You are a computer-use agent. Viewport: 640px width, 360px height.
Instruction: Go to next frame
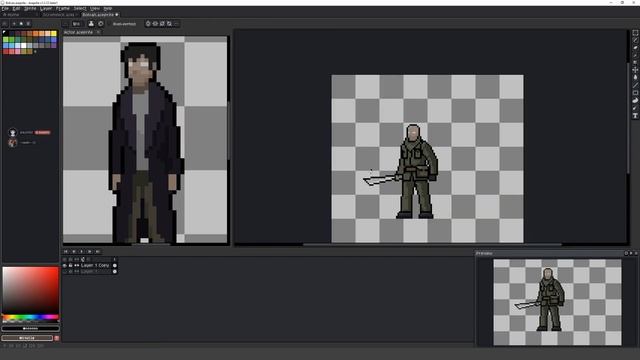pyautogui.click(x=89, y=251)
